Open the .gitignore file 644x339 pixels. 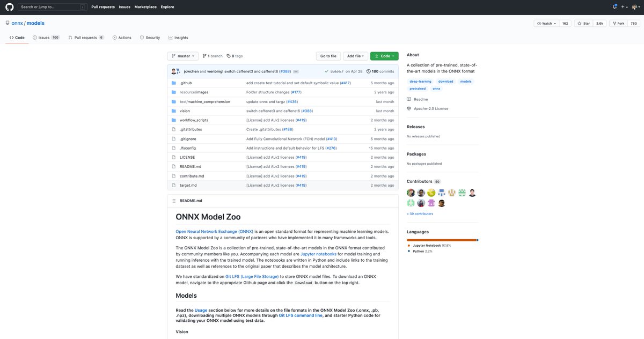[188, 139]
